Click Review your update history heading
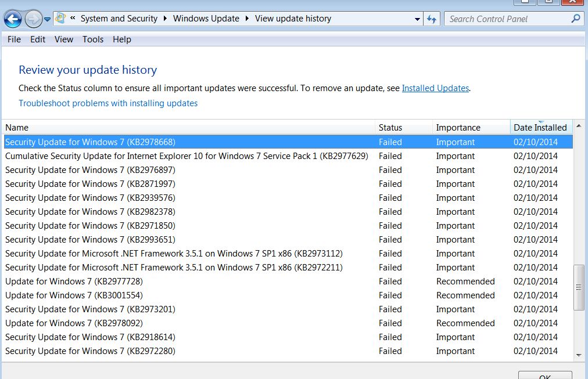Screen dimensions: 588x379 tap(88, 70)
